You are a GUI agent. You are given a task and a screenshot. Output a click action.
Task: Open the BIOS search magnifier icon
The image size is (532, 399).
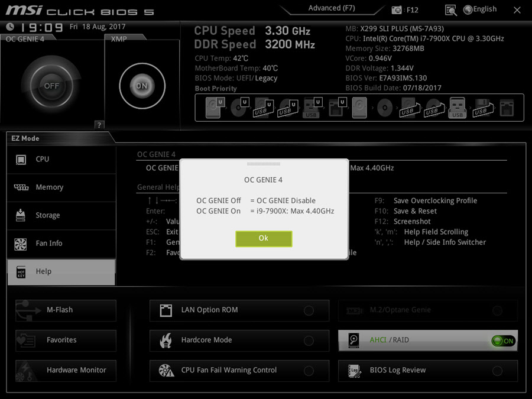(x=451, y=10)
